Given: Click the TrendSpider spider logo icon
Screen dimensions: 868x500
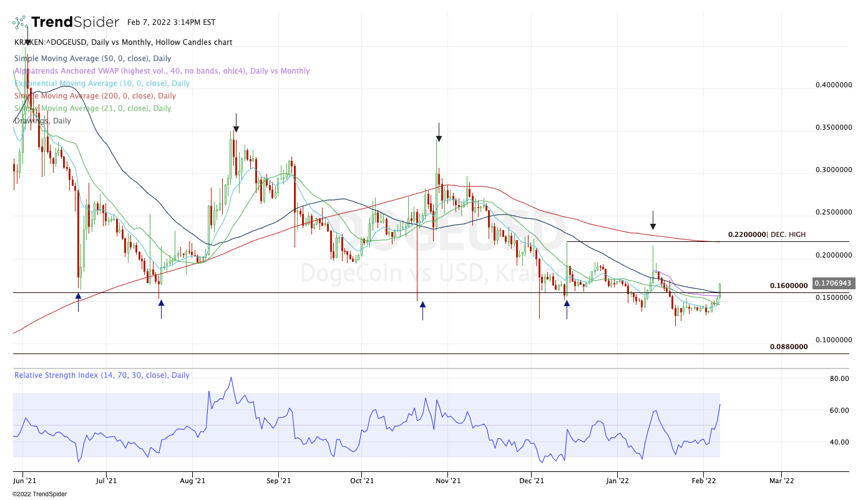Looking at the screenshot, I should pyautogui.click(x=20, y=22).
